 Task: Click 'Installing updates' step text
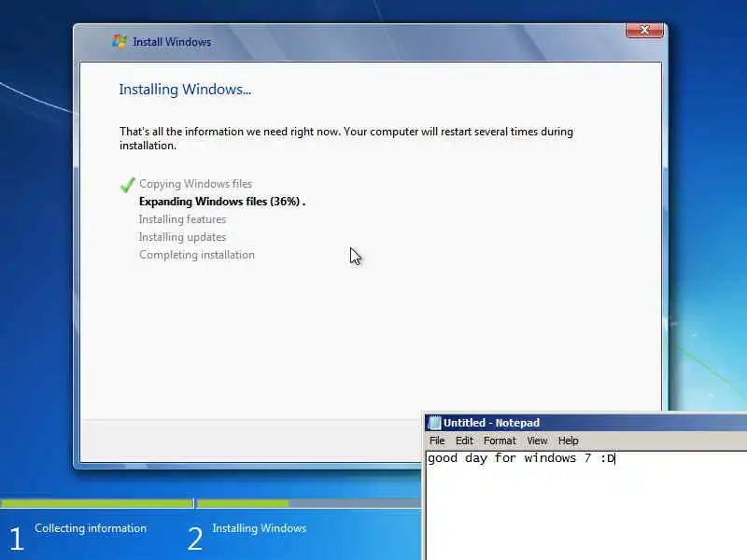tap(182, 237)
